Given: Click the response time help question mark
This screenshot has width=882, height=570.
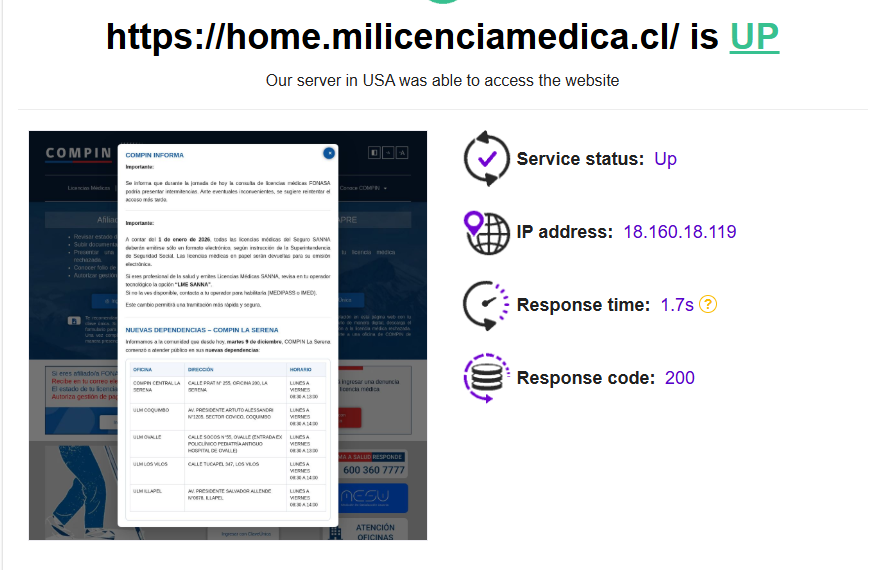Looking at the screenshot, I should [708, 304].
